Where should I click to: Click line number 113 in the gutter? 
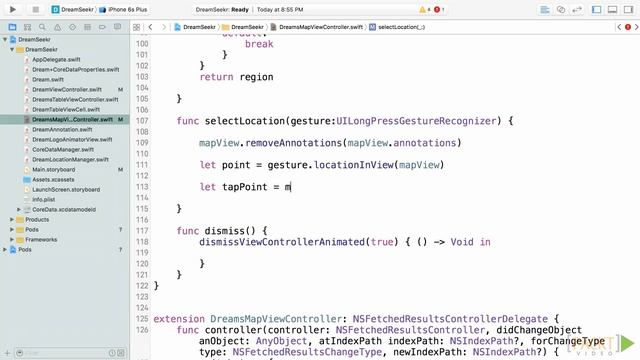pyautogui.click(x=142, y=187)
